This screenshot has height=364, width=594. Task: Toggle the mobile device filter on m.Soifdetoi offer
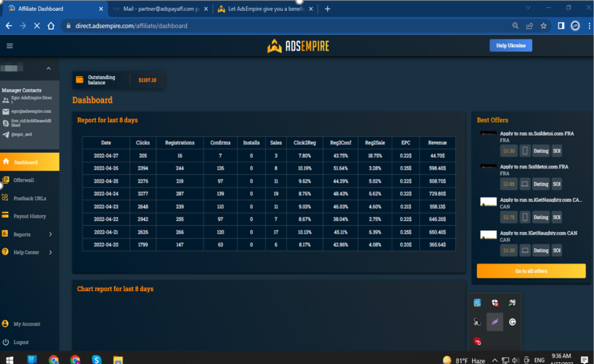(524, 150)
